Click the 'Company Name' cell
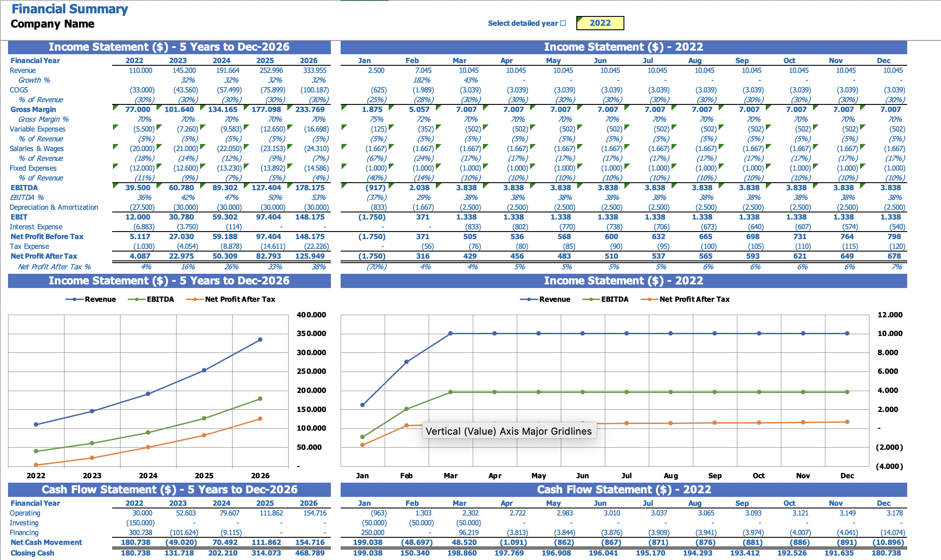 click(52, 24)
